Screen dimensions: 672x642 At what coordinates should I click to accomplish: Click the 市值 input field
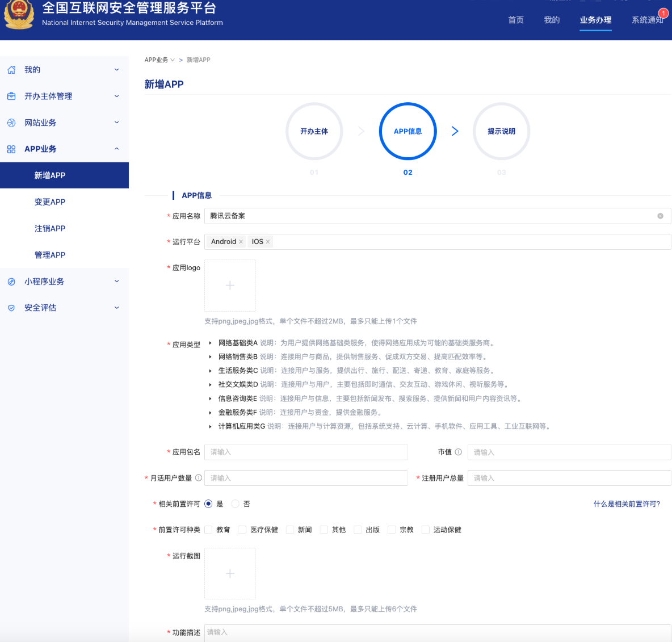click(x=569, y=452)
